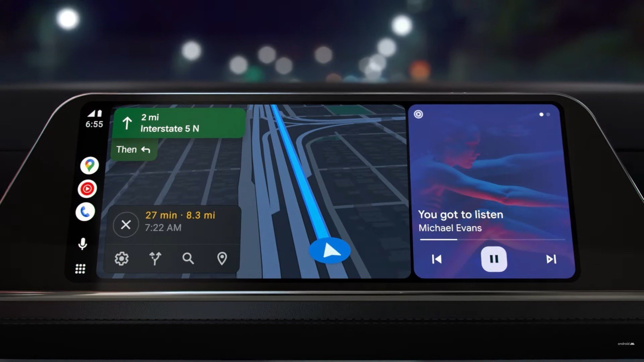Screen dimensions: 644x362
Task: Open all apps grid menu
Action: pos(82,269)
